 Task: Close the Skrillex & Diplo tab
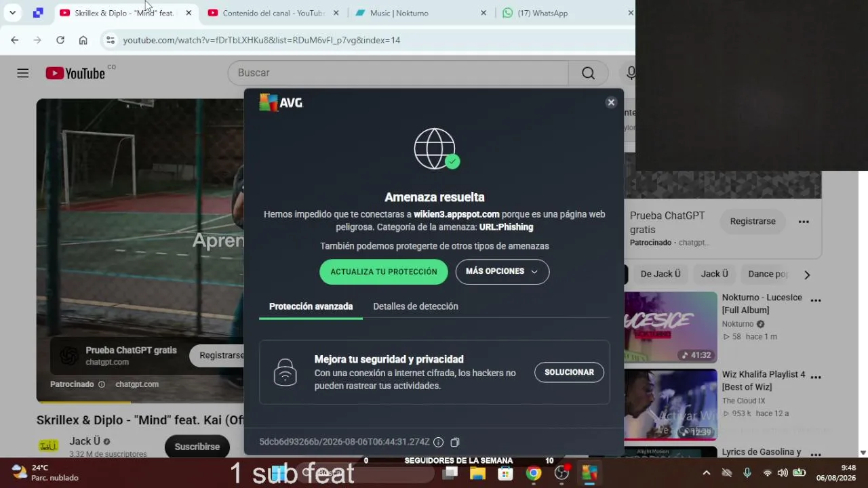[189, 13]
